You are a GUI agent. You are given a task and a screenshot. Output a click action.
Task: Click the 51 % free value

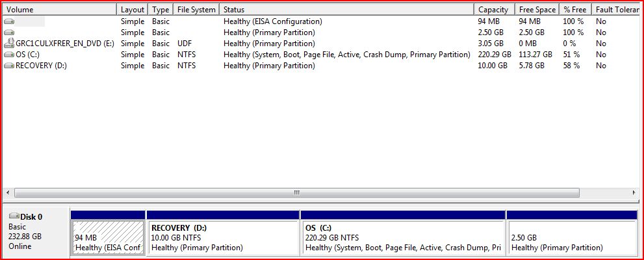(571, 54)
